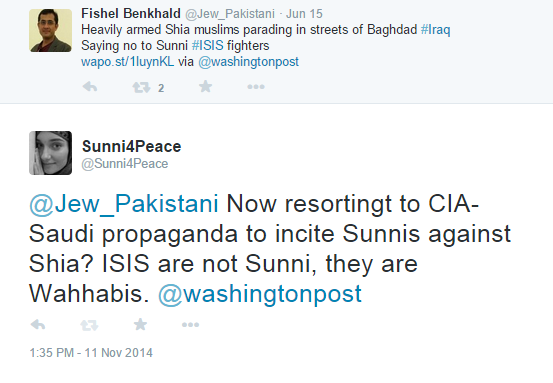553x383 pixels.
Task: Open Fishel Benkhald's profile name
Action: 131,14
